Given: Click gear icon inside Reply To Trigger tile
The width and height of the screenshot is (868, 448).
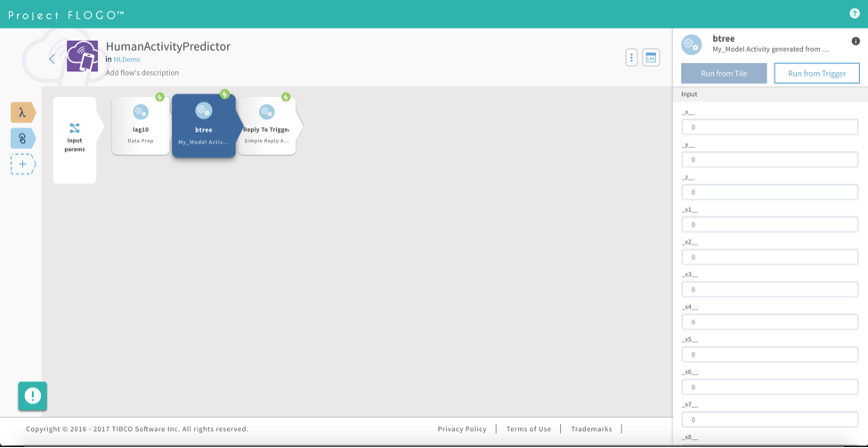Looking at the screenshot, I should pos(267,112).
